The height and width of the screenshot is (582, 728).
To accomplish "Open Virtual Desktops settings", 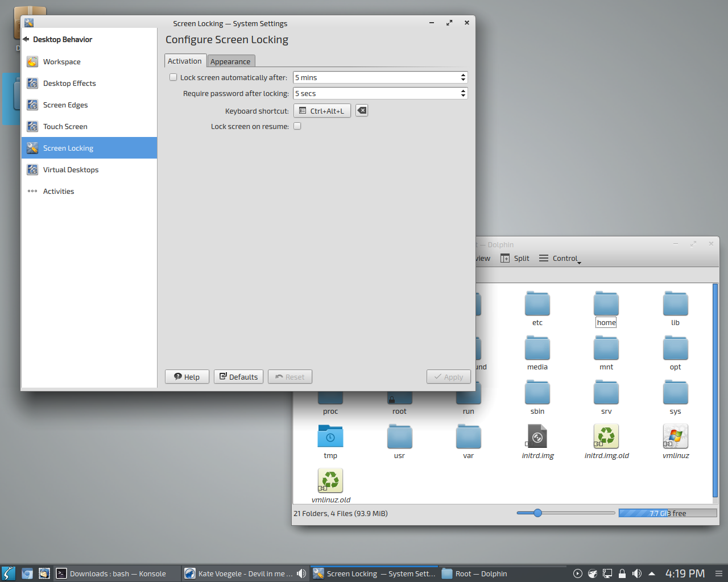I will click(x=89, y=169).
